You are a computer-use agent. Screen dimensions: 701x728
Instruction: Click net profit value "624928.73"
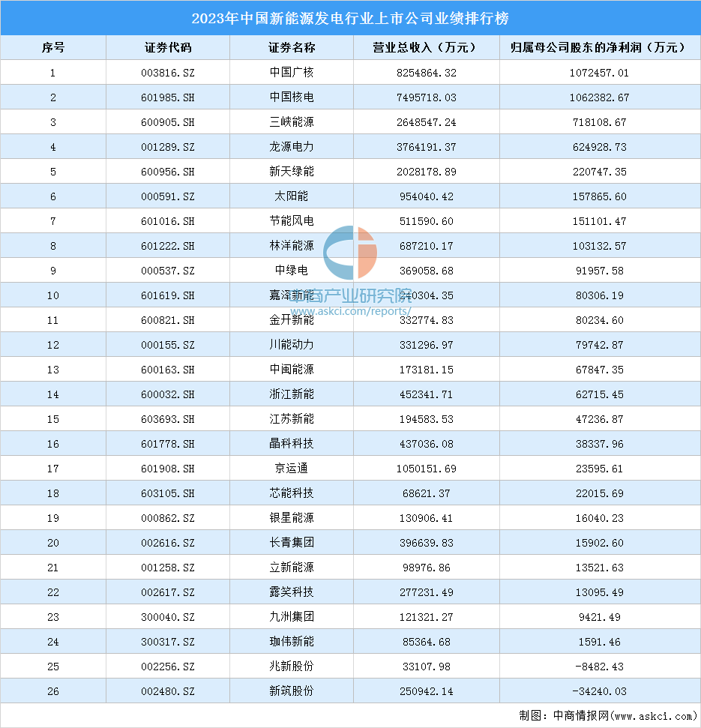(599, 147)
